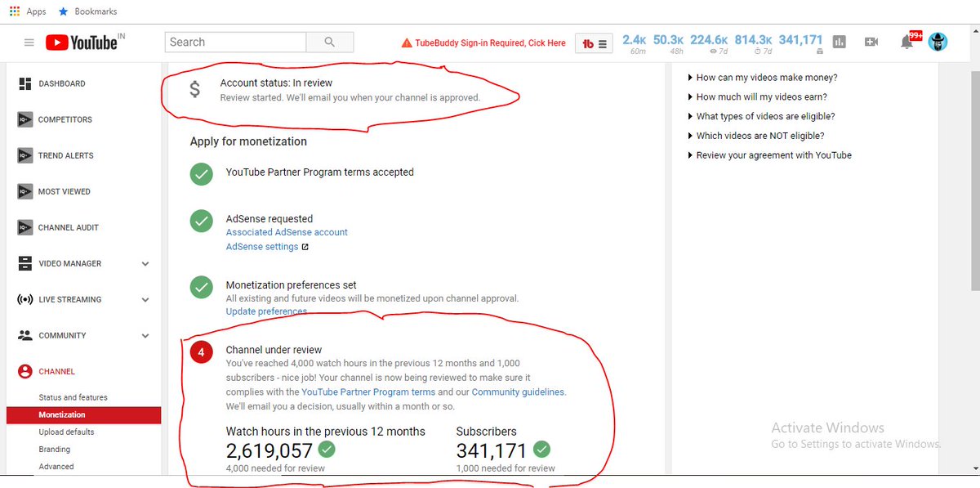Open the Community guidelines link
This screenshot has width=980, height=488.
tap(518, 392)
